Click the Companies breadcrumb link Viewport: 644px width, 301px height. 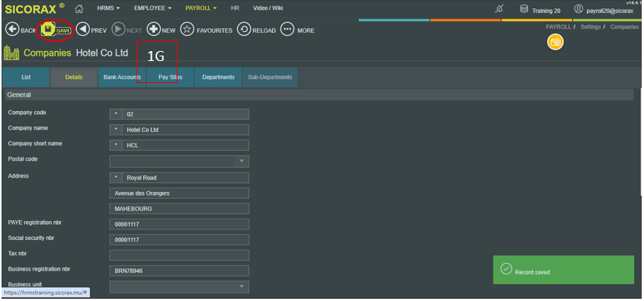(x=624, y=27)
